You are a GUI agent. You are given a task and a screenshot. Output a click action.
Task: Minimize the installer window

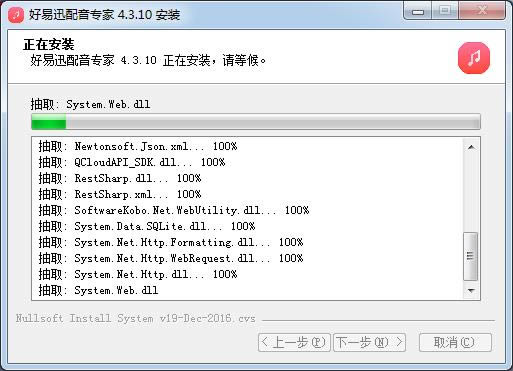click(417, 12)
